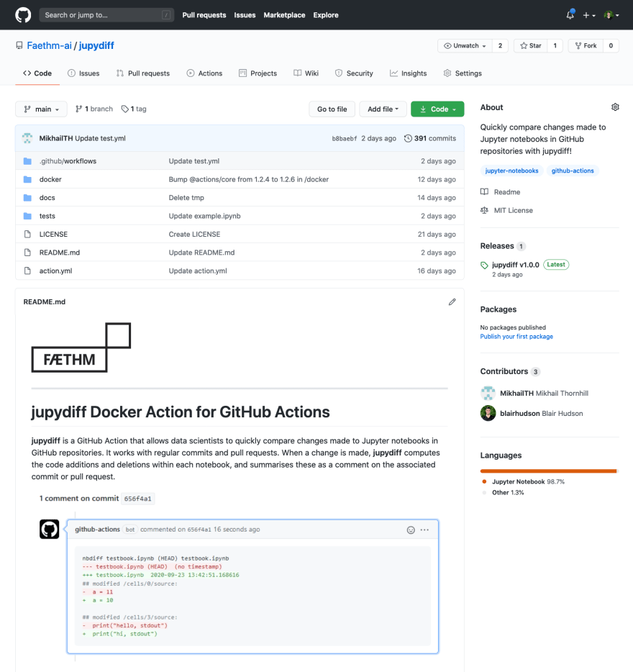Open the action.yml file
Image resolution: width=633 pixels, height=672 pixels.
(x=55, y=271)
